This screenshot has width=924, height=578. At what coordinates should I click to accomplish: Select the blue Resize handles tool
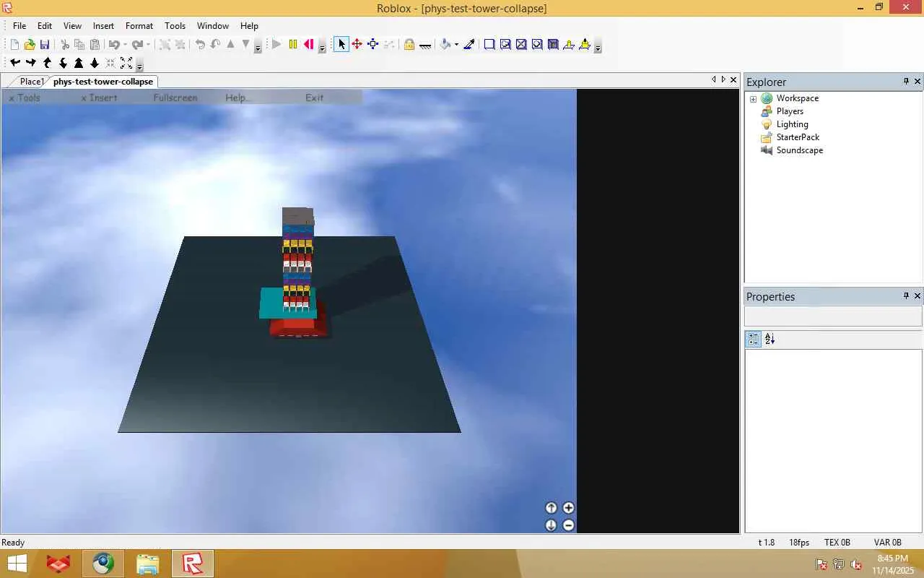tap(373, 45)
